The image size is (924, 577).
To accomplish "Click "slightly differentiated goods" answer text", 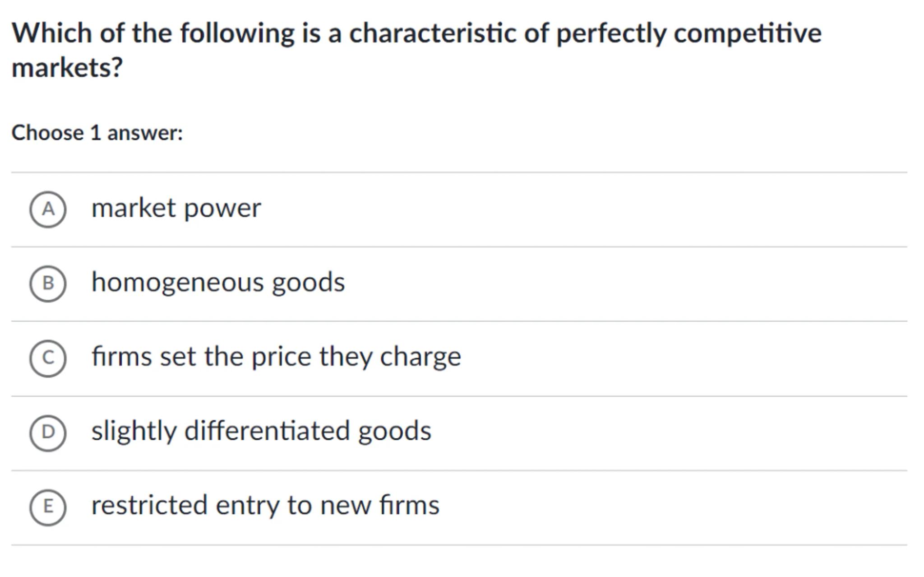I will pyautogui.click(x=261, y=431).
